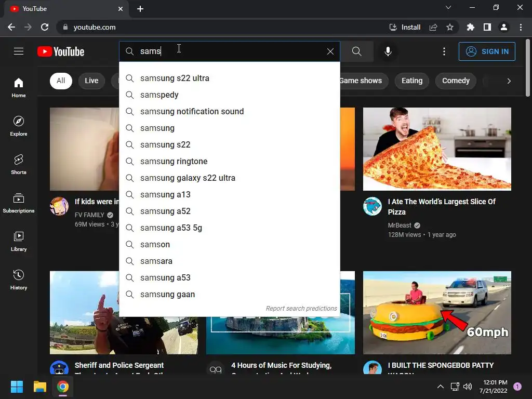Toggle browser side panel
The height and width of the screenshot is (399, 532).
pos(487,27)
